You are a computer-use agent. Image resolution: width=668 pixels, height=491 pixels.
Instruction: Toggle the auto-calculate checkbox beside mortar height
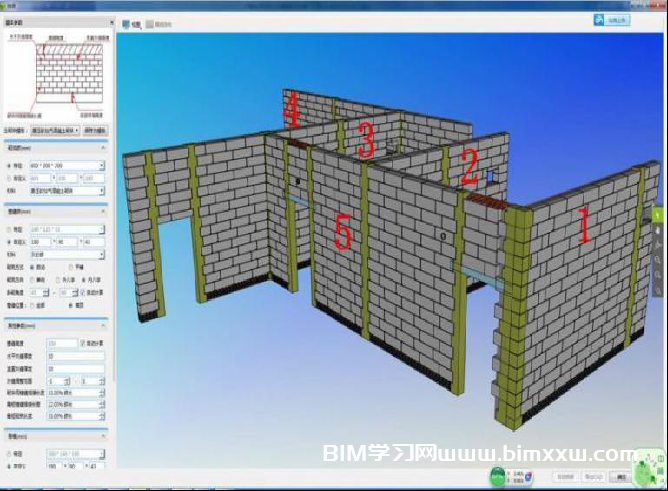pyautogui.click(x=84, y=343)
